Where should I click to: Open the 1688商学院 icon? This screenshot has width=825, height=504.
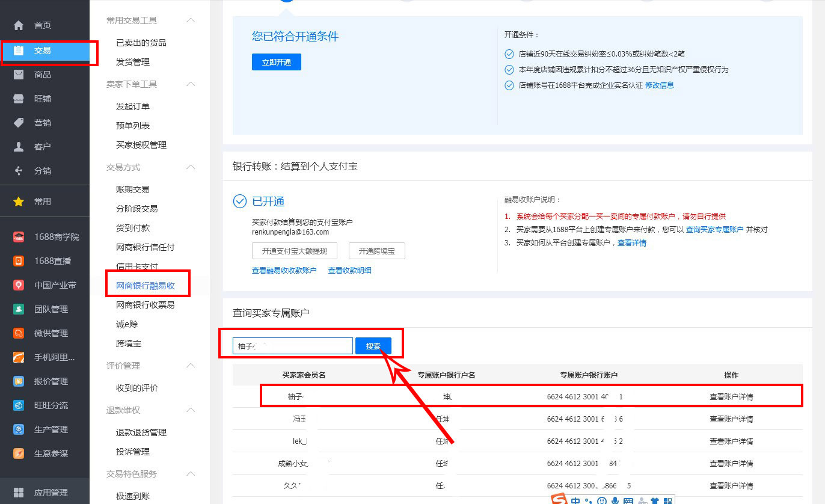(x=19, y=237)
